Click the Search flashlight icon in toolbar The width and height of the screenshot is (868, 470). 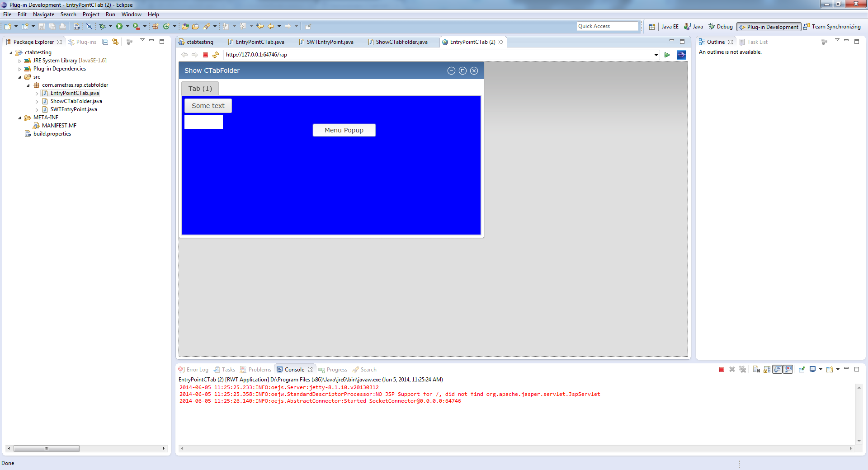coord(207,26)
